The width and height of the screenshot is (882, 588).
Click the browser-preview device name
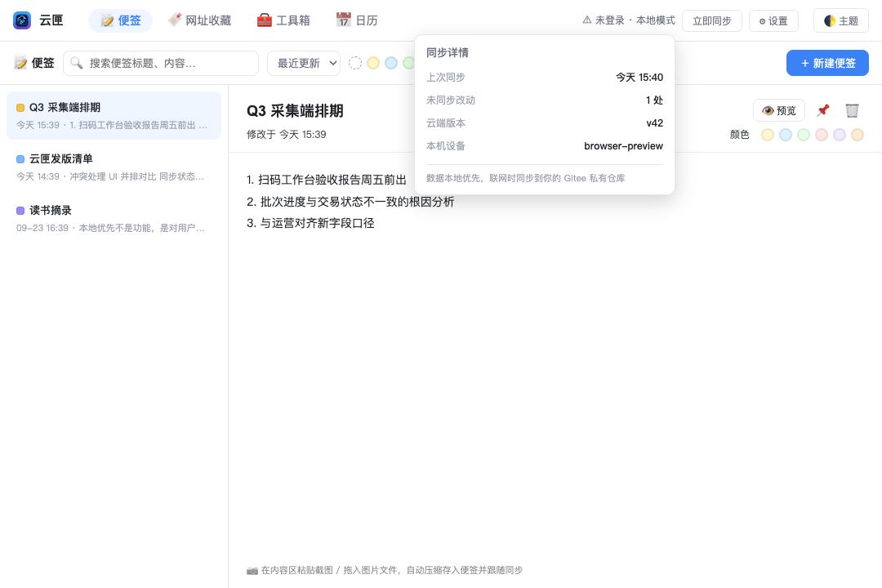[x=623, y=145]
